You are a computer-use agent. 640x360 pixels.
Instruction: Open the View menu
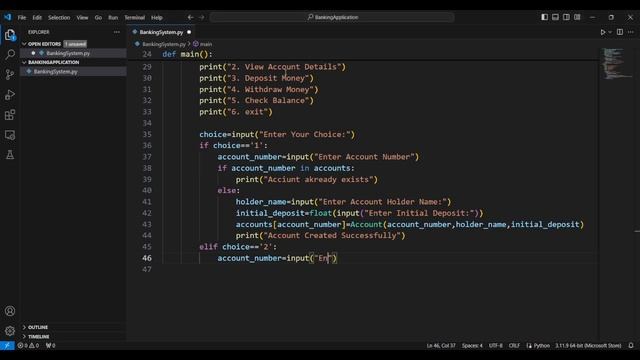tap(82, 17)
